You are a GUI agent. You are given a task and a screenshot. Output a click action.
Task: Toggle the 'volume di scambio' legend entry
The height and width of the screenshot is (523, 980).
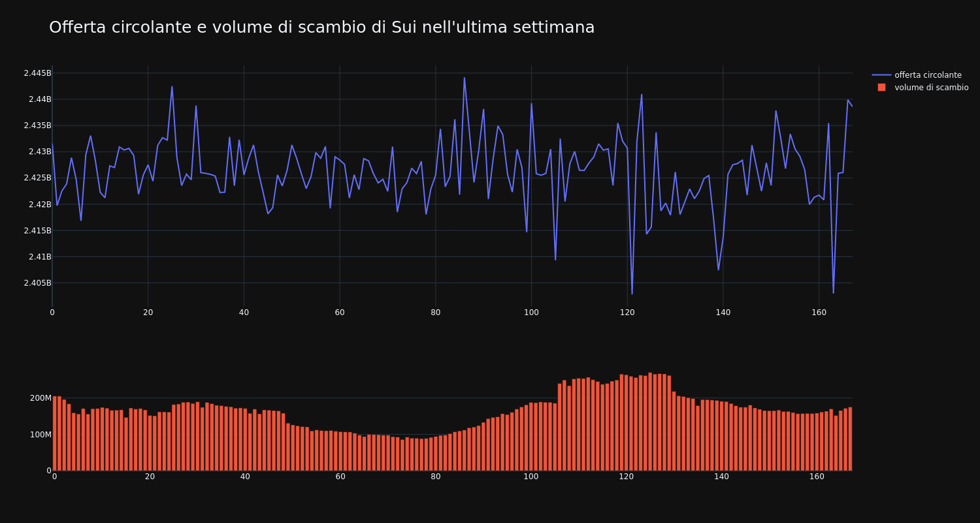pyautogui.click(x=931, y=88)
